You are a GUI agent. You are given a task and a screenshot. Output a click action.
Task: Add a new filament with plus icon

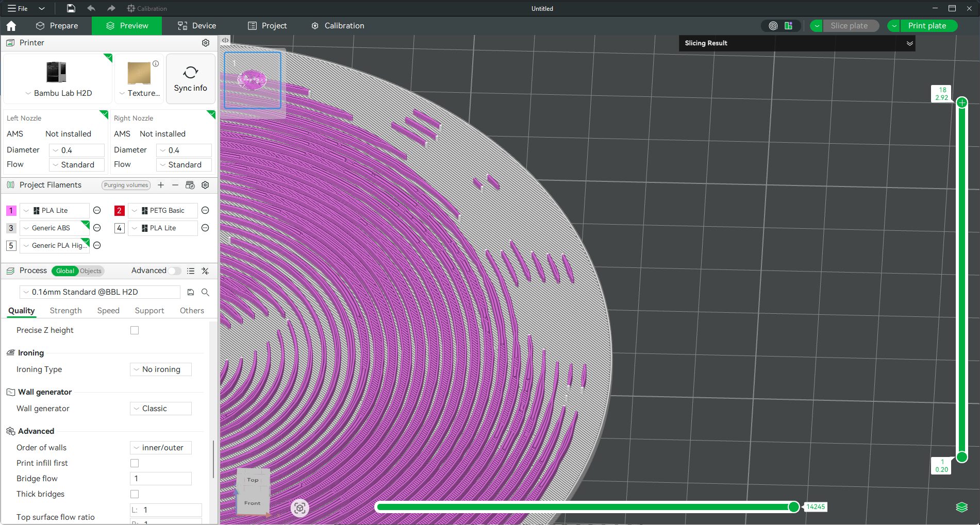[161, 185]
